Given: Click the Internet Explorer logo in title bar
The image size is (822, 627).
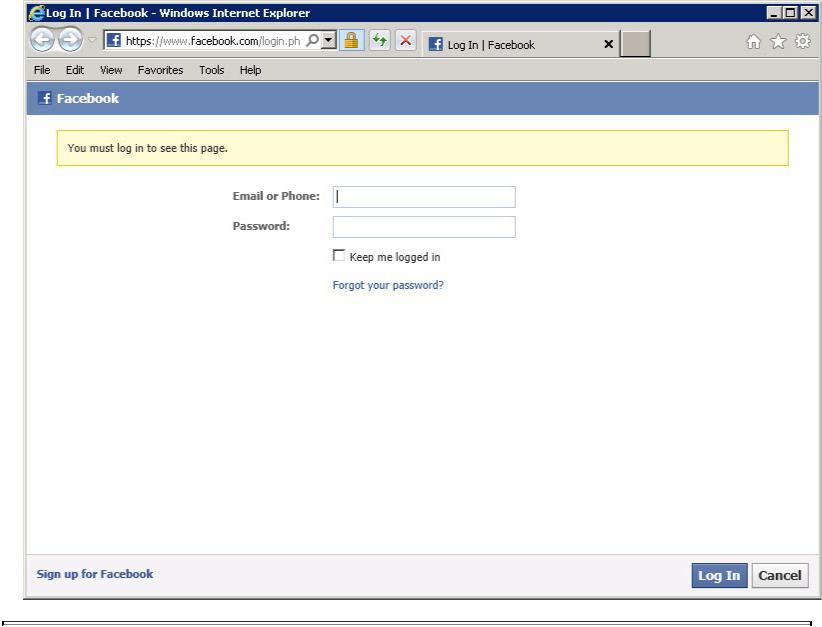Looking at the screenshot, I should (x=37, y=13).
